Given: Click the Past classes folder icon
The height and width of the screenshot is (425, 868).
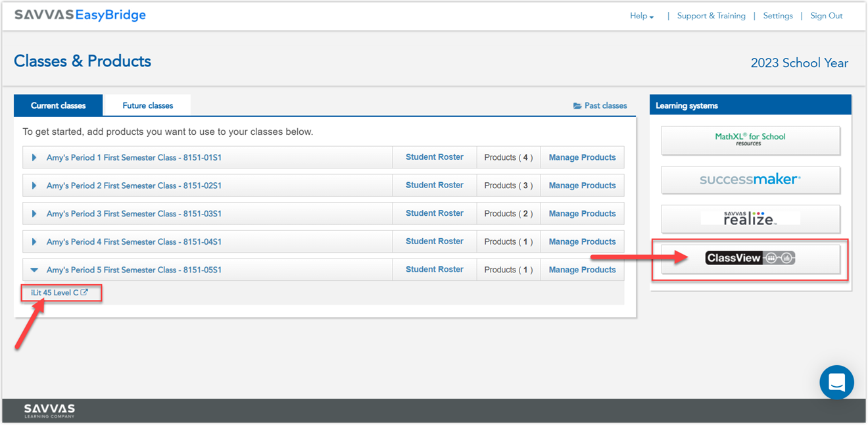Looking at the screenshot, I should point(579,105).
